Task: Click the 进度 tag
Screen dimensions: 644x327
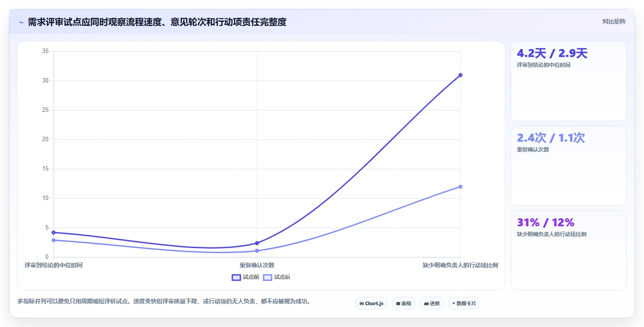Action: [x=432, y=303]
